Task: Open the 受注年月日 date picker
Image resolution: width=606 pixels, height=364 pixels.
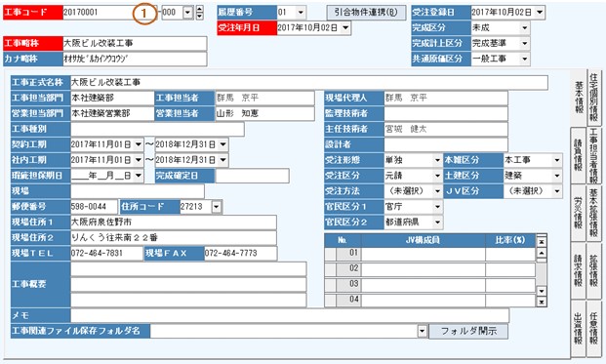Action: 345,28
